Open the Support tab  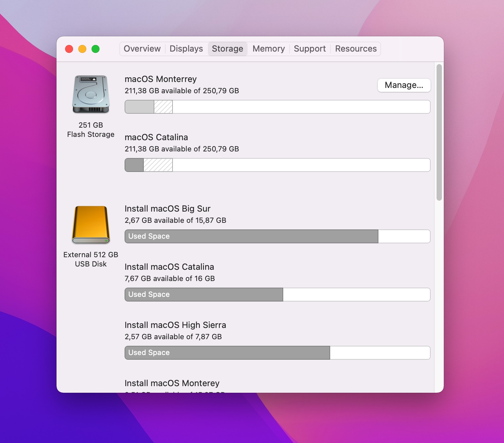coord(310,49)
